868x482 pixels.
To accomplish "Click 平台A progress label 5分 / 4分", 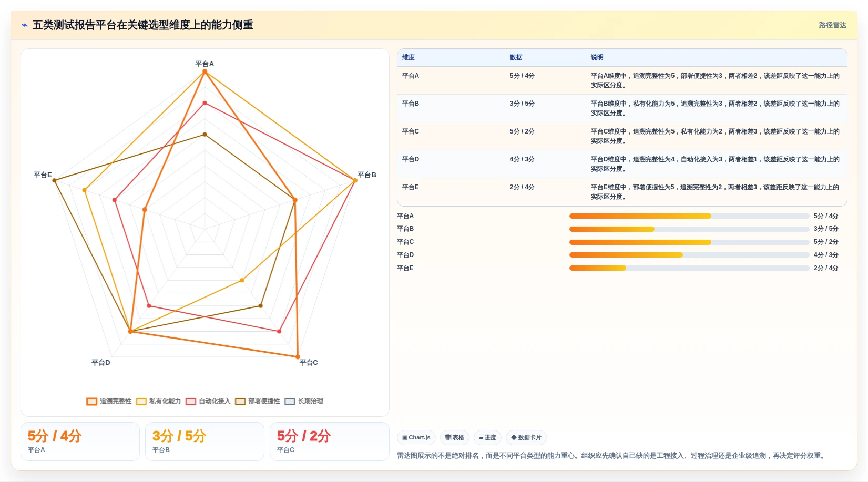I will point(826,216).
